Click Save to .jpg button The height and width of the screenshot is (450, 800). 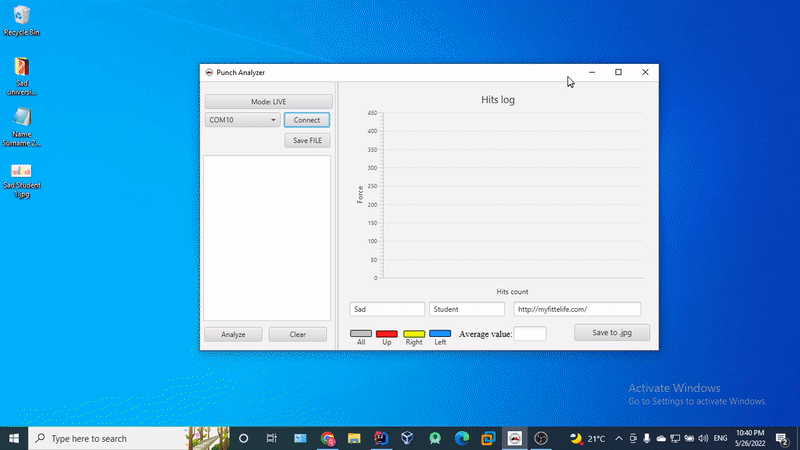[612, 332]
